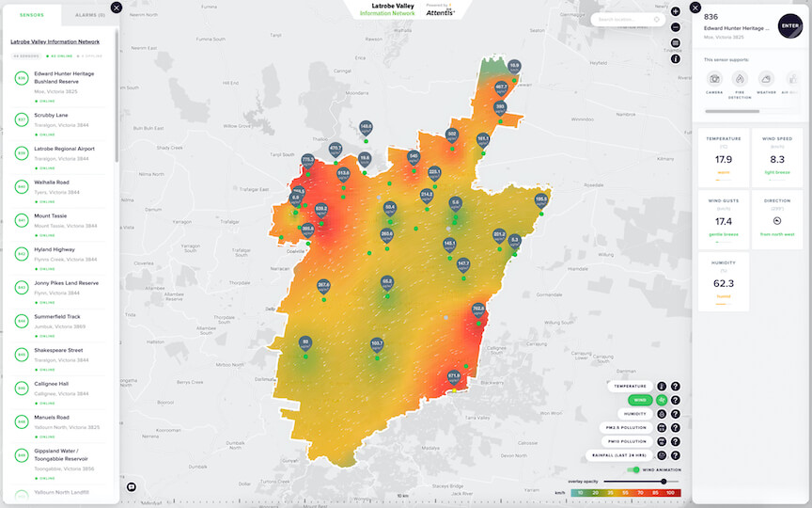Open the Latrobe Valley Information Network link
Screen dimensions: 812x508
[x=55, y=41]
